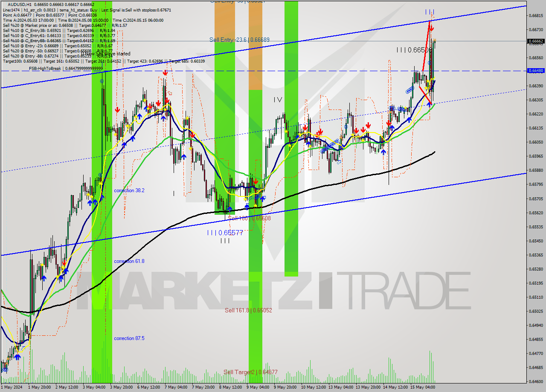
Task: Click the 'New Sell wave started' annotation
Action: pyautogui.click(x=107, y=54)
